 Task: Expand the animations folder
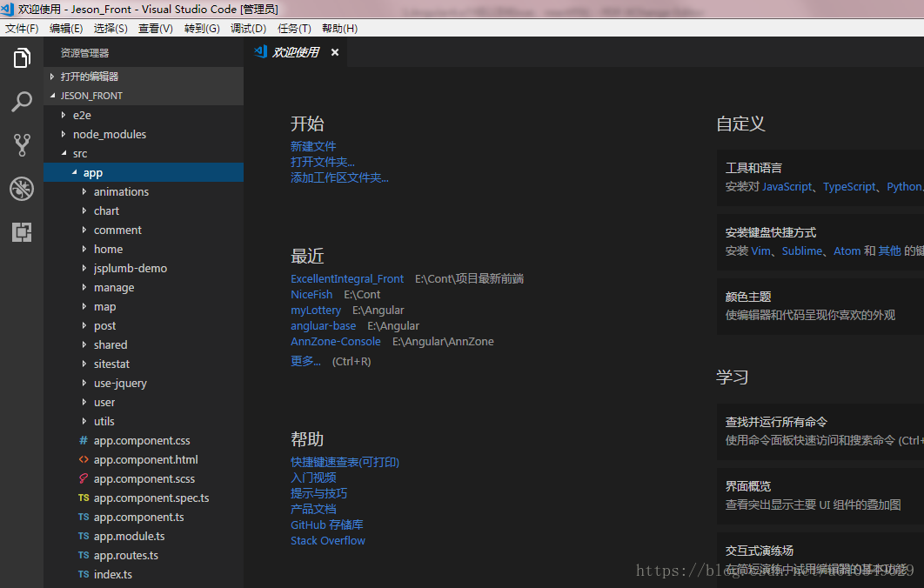point(84,191)
